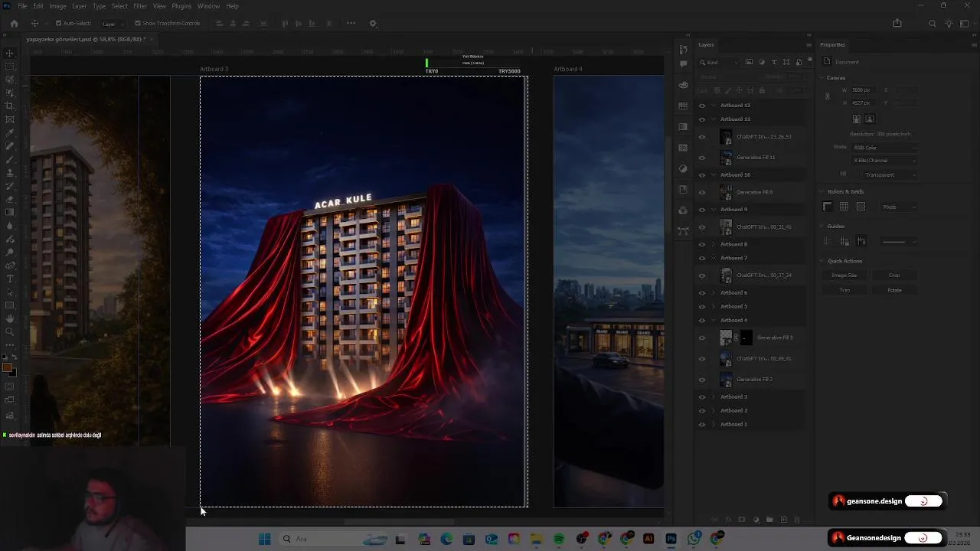Open Illustrator from the Windows taskbar
Screen dimensions: 980x551
pyautogui.click(x=648, y=539)
